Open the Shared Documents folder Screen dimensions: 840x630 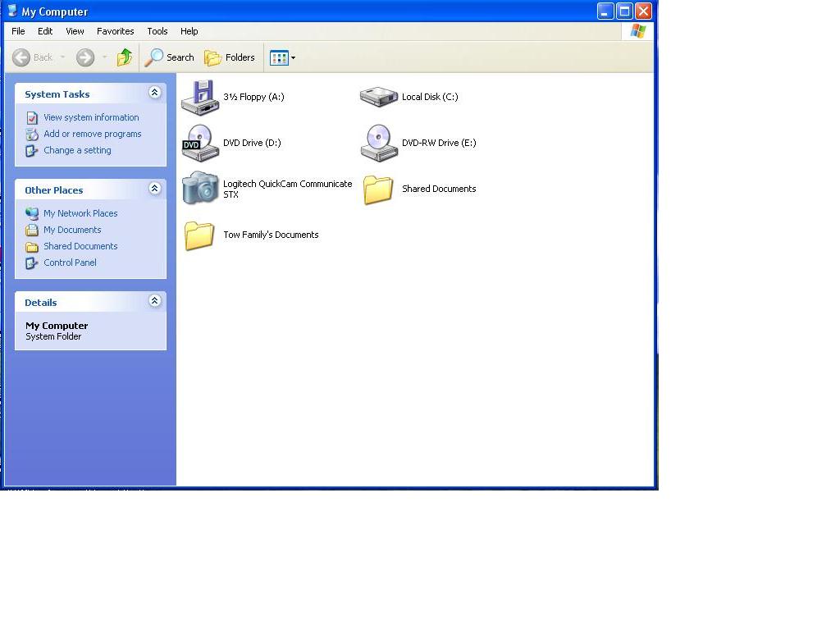(378, 189)
